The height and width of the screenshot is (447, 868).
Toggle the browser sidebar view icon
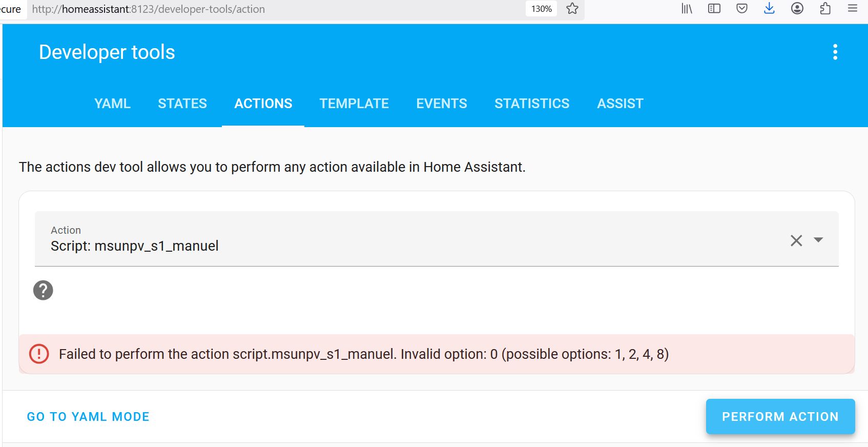[x=714, y=9]
